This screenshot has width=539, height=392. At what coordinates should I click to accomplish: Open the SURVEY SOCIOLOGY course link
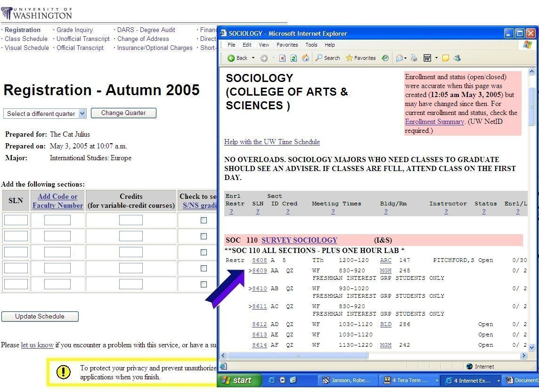click(x=299, y=240)
